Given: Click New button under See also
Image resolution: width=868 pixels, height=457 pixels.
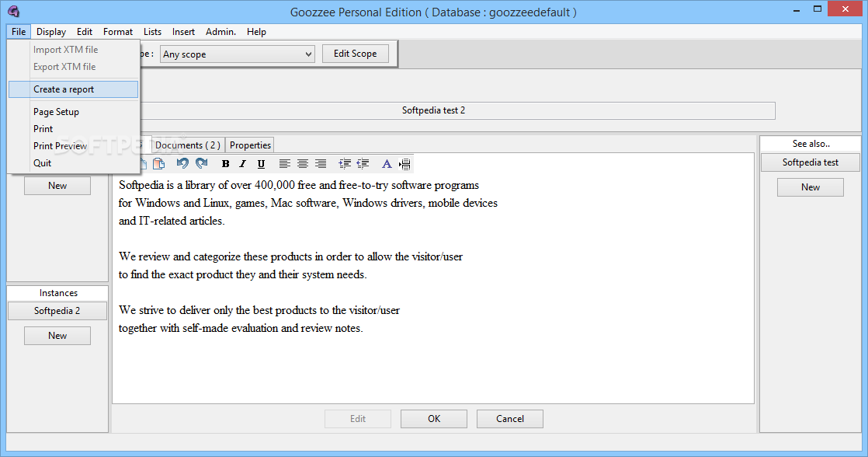Looking at the screenshot, I should [811, 187].
